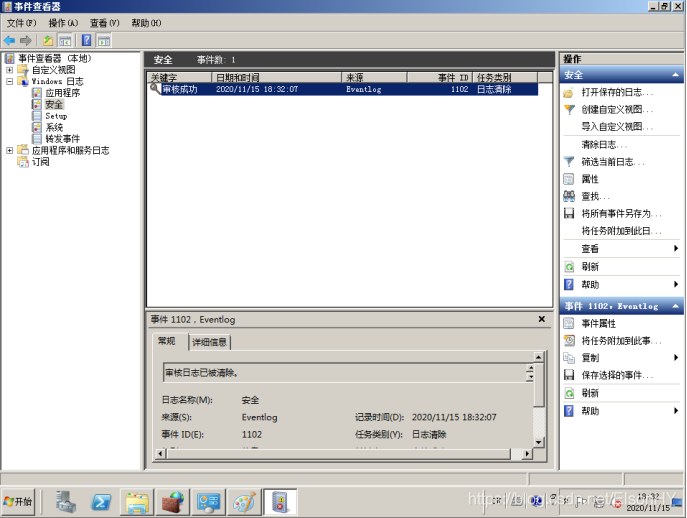
Task: Click 将任务附加到此事件 icon
Action: coord(569,341)
